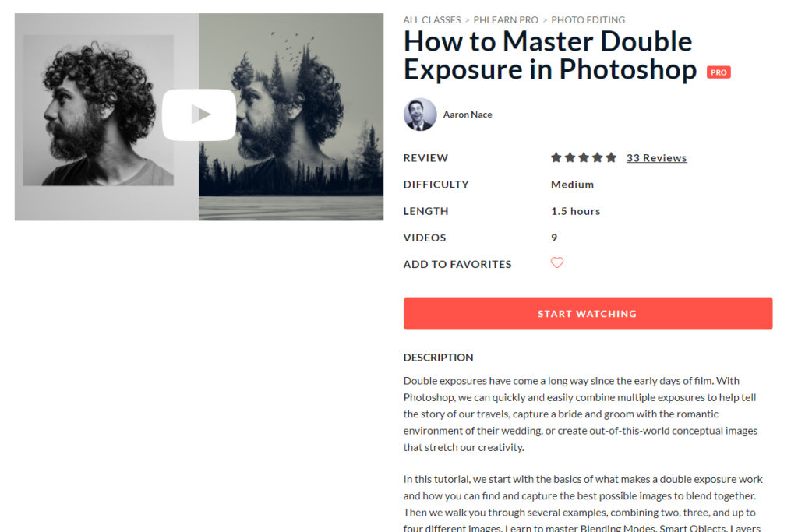The image size is (798, 532).
Task: Open PHLEARN PRO breadcrumb
Action: click(506, 19)
